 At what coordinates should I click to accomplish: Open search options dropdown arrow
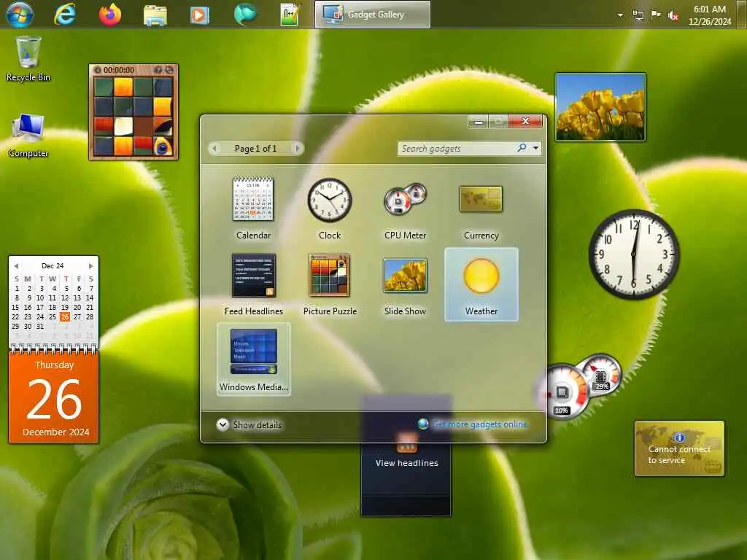(x=536, y=148)
